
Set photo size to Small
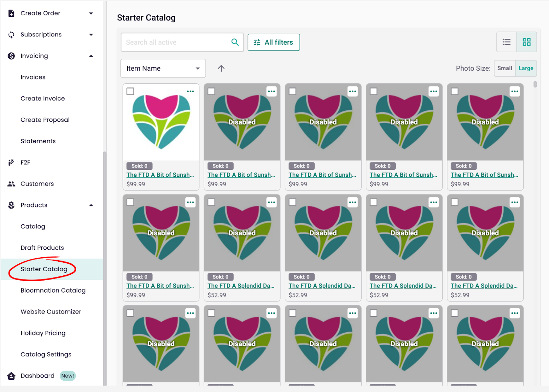(x=505, y=68)
